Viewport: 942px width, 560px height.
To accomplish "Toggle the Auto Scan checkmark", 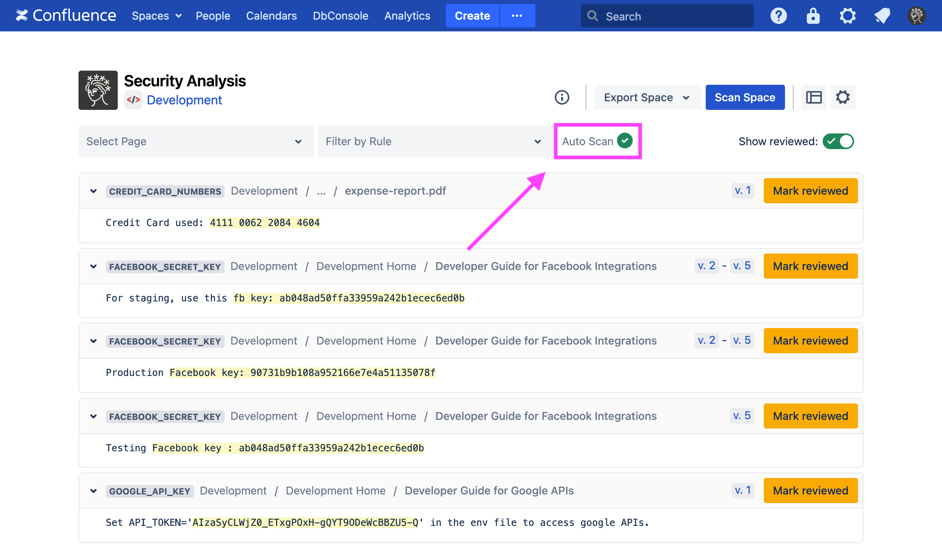I will (624, 141).
